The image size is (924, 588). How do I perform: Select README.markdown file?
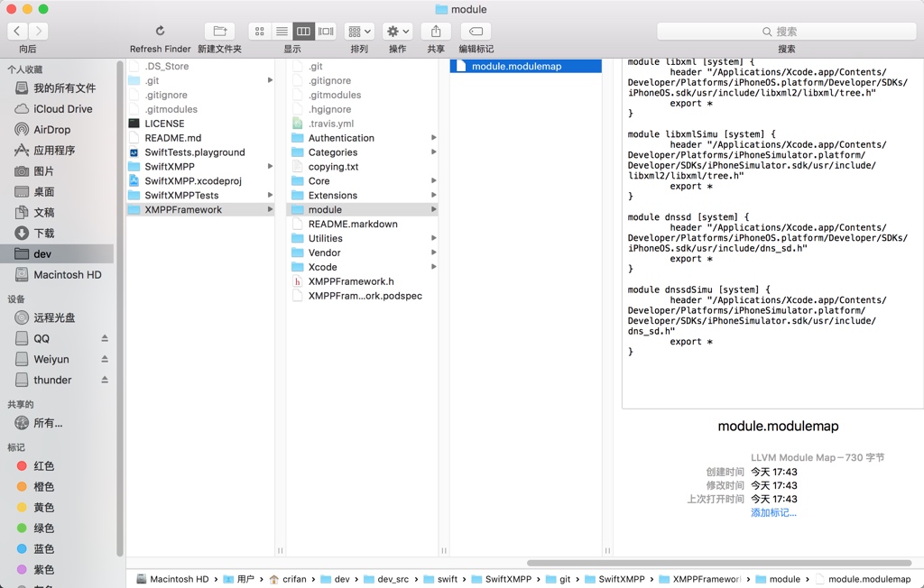[x=362, y=224]
